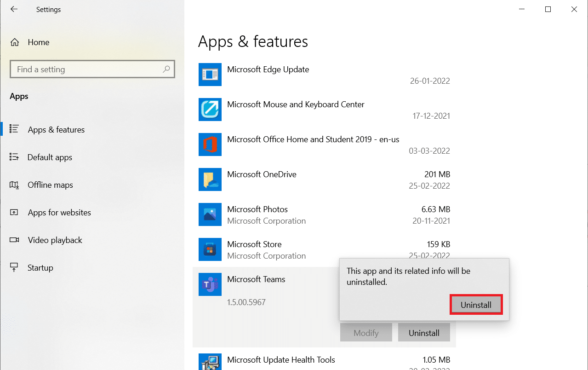The image size is (588, 370).
Task: Click the Apps & features page heading
Action: coord(253,42)
